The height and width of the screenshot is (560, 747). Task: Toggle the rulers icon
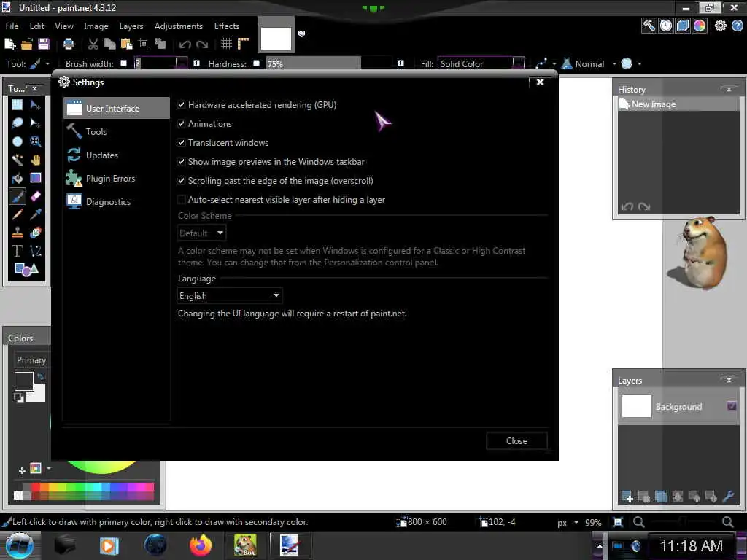coord(244,44)
